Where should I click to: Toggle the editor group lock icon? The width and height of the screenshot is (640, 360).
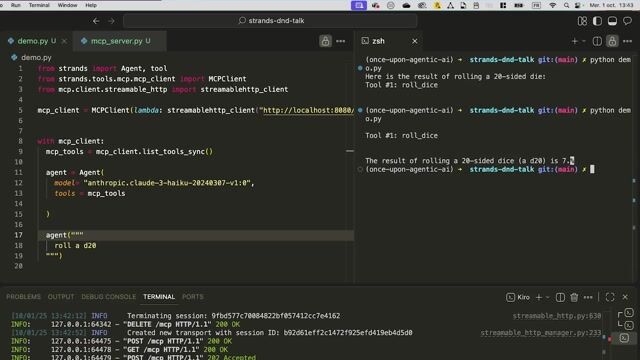click(325, 41)
